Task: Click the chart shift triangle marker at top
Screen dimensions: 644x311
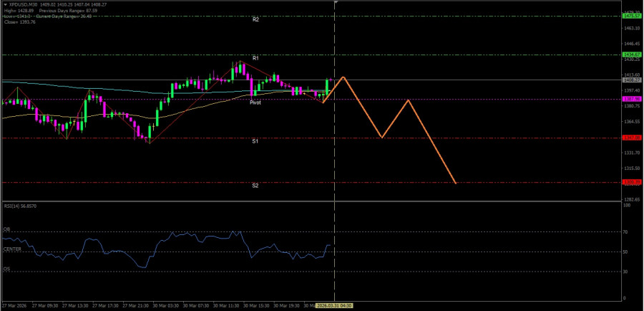Action: click(x=335, y=3)
